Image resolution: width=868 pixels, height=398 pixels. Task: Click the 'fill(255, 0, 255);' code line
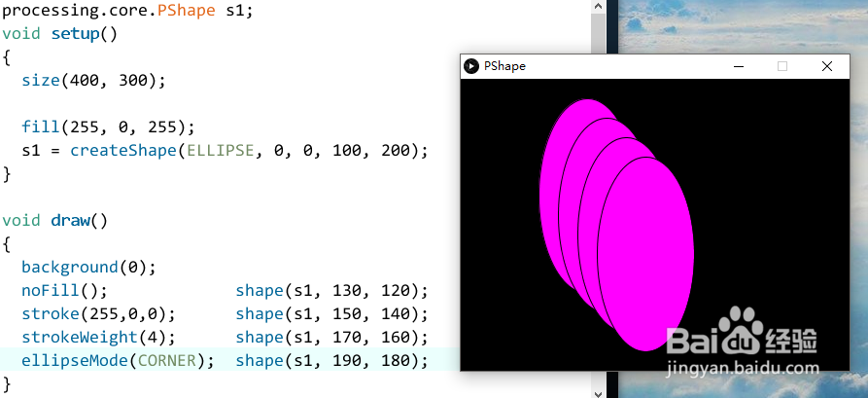coord(109,127)
